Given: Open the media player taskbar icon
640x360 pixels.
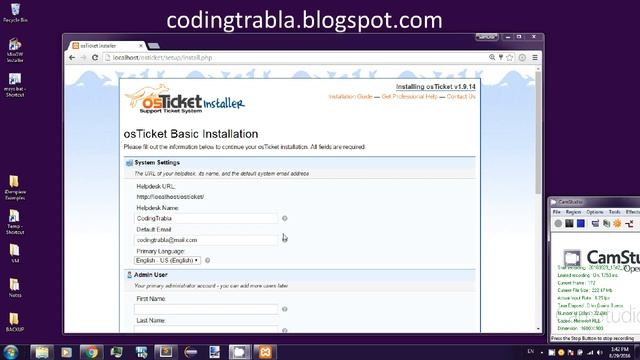Looking at the screenshot, I should [66, 352].
